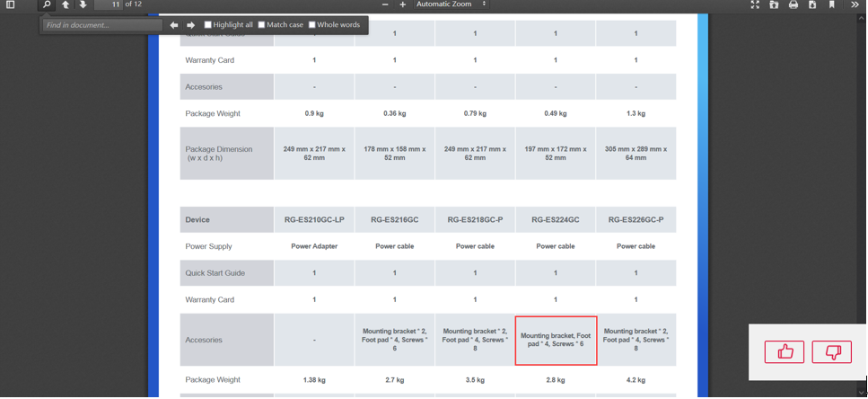The width and height of the screenshot is (868, 399).
Task: Expand the tools menu double chevron
Action: (855, 4)
